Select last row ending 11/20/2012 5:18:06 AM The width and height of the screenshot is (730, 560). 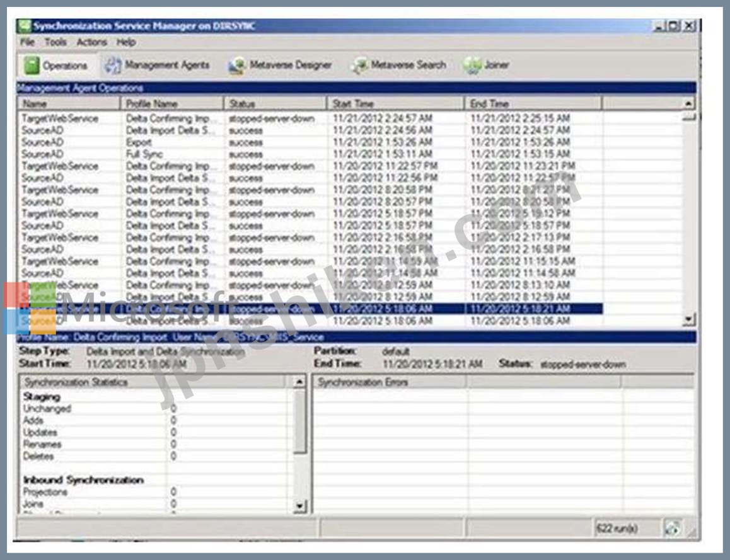click(310, 321)
